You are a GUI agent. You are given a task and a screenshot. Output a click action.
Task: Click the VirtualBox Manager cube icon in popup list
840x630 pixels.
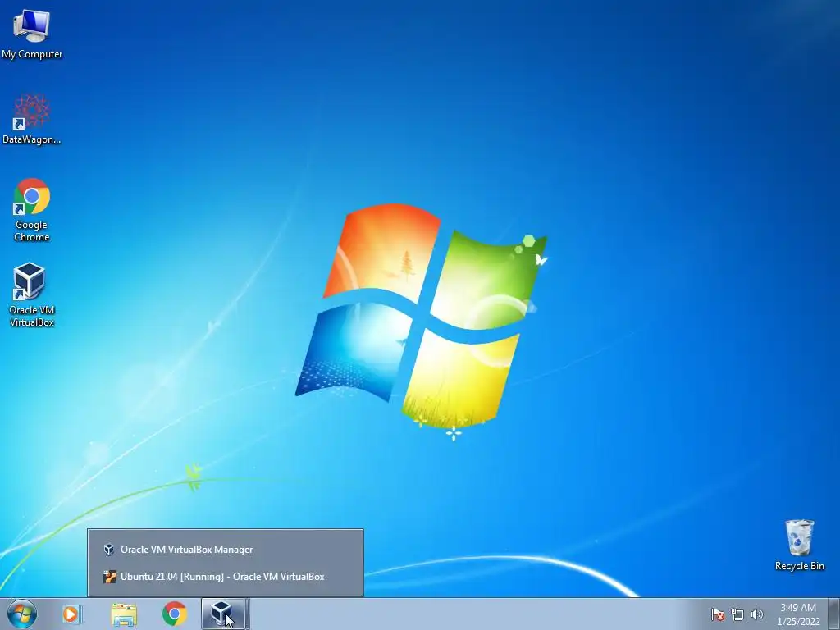109,550
